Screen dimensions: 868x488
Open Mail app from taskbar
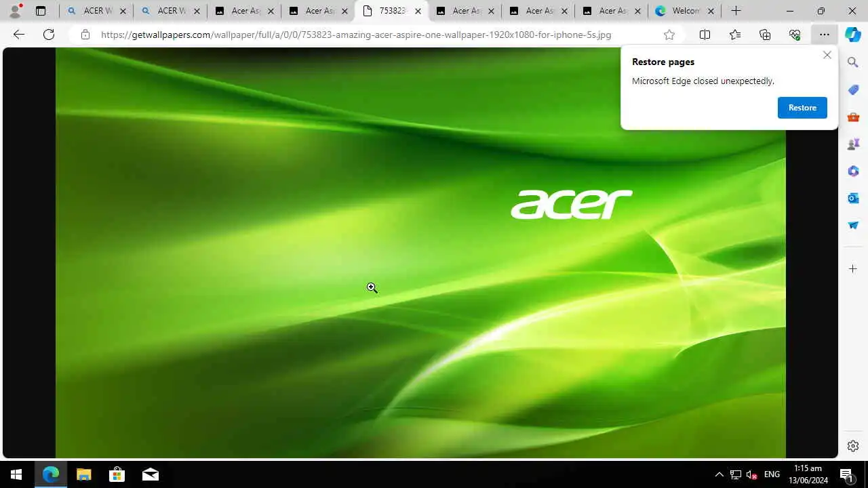tap(150, 474)
